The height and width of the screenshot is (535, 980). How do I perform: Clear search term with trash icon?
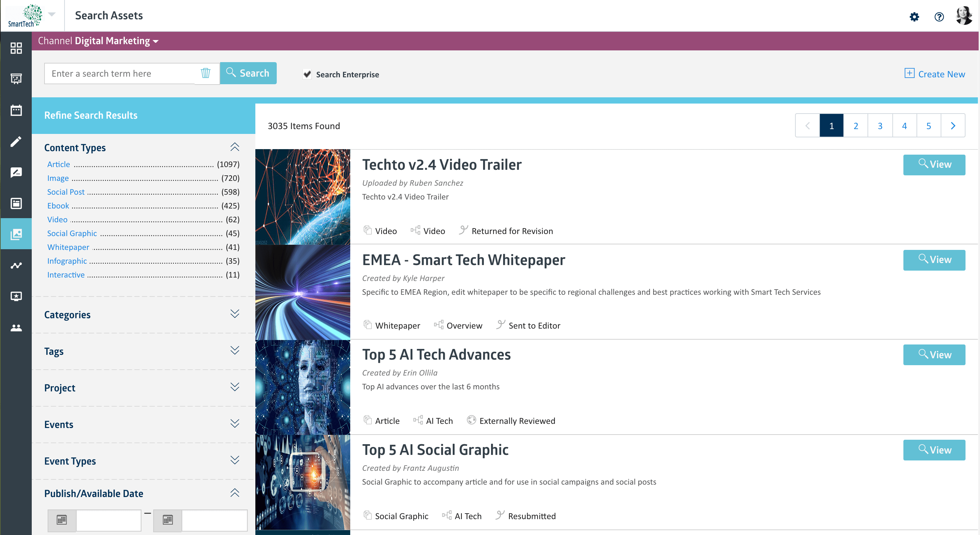point(205,73)
